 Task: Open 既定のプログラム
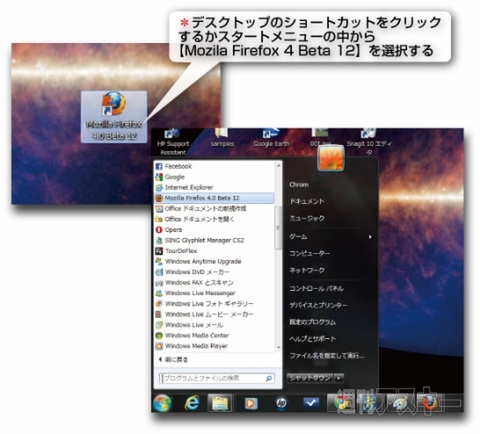313,322
